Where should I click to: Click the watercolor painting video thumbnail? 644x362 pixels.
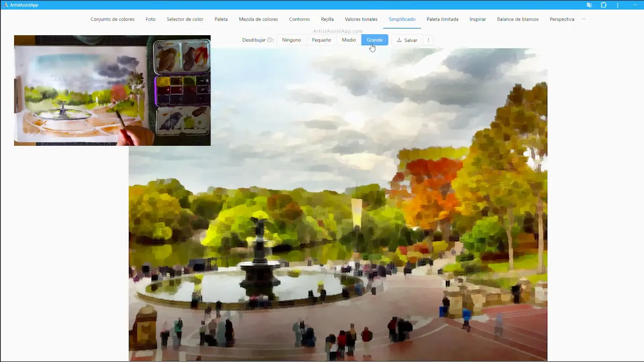click(112, 90)
